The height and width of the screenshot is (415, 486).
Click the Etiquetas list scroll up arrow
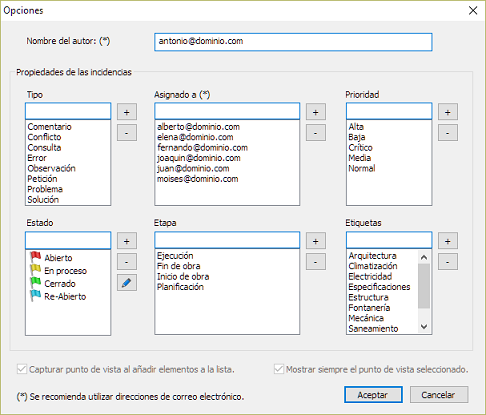[424, 257]
